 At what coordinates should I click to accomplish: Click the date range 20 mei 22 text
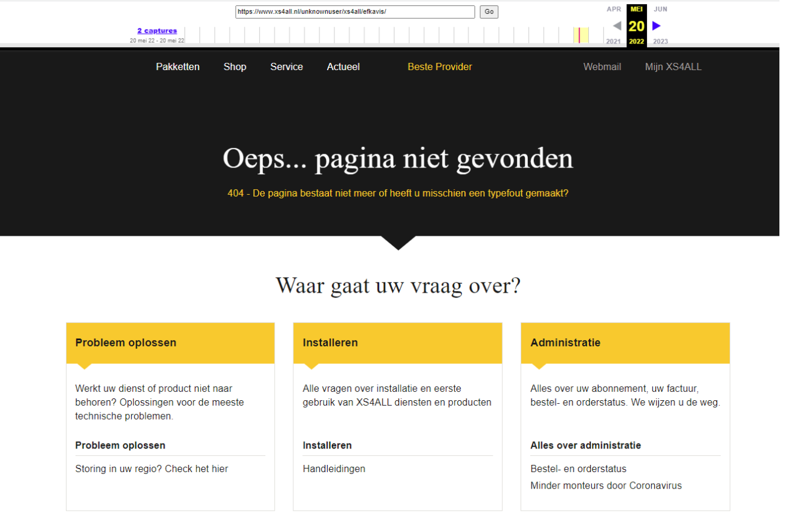(157, 41)
